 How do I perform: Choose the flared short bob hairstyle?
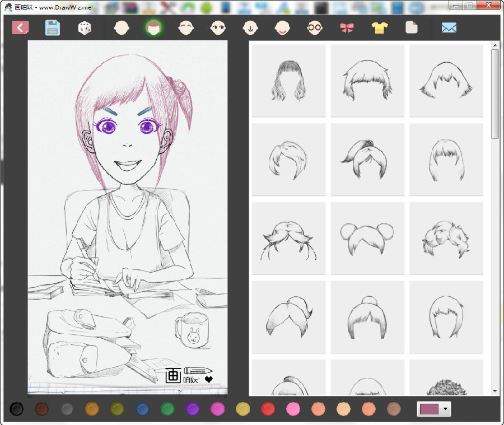coord(446,81)
